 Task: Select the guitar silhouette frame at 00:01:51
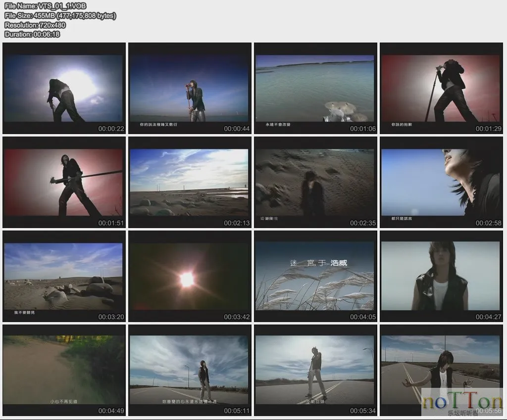[64, 182]
